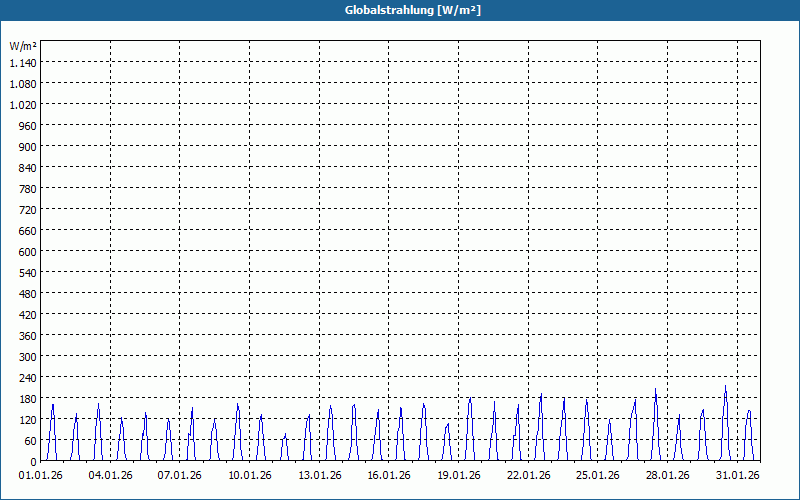Select the 660 y-axis value
This screenshot has height=500, width=800.
point(28,231)
